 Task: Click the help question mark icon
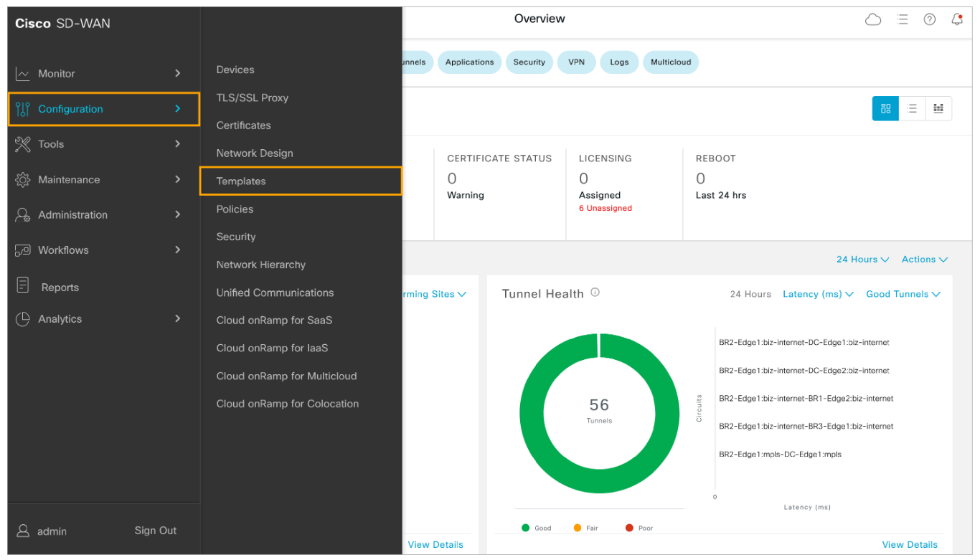click(x=930, y=20)
